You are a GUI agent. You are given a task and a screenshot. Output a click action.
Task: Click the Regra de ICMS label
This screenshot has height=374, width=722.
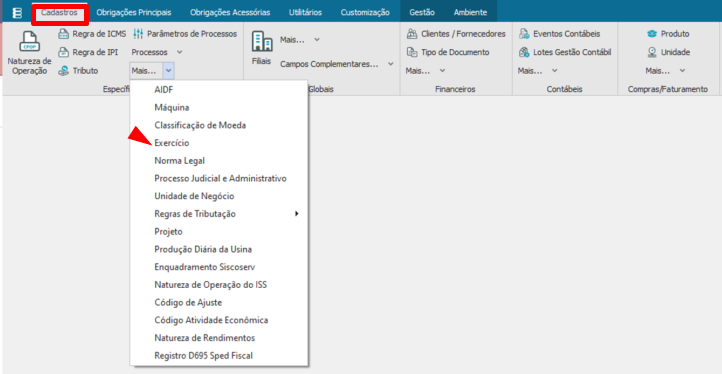[x=99, y=34]
